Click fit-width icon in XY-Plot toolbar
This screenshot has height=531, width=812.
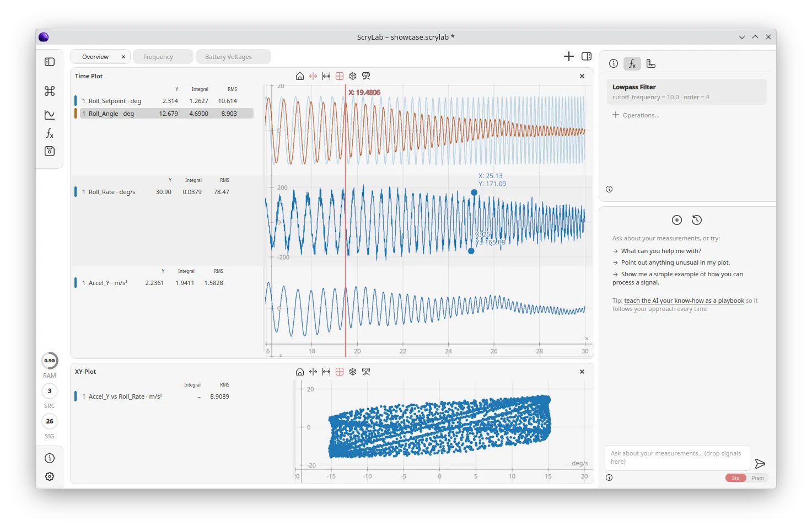[326, 372]
